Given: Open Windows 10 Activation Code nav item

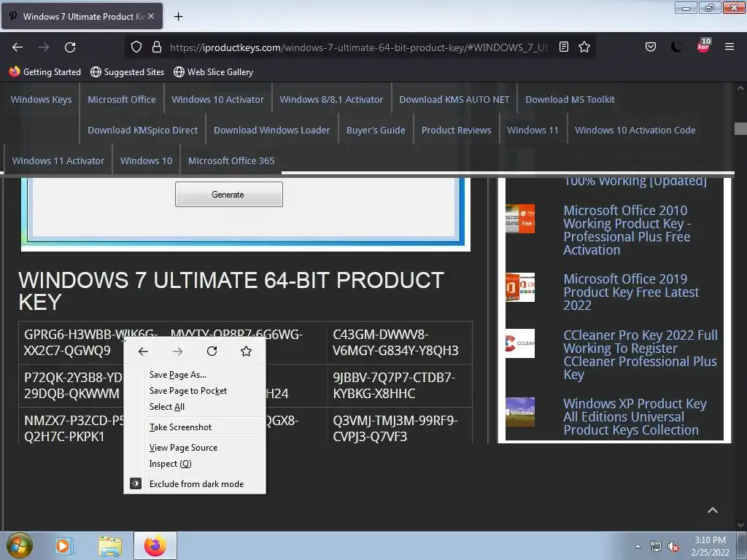Looking at the screenshot, I should [635, 130].
